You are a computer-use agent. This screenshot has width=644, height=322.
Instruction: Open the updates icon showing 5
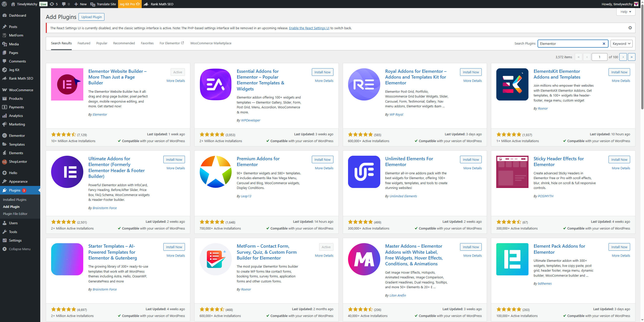tap(53, 4)
